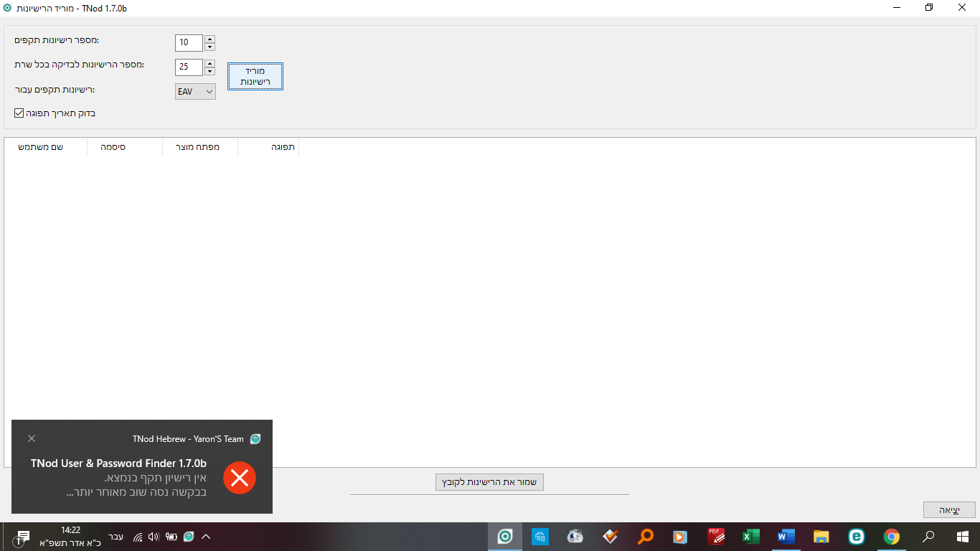Screen dimensions: 980x551
Task: Switch input language via עבר indicator
Action: (x=116, y=537)
